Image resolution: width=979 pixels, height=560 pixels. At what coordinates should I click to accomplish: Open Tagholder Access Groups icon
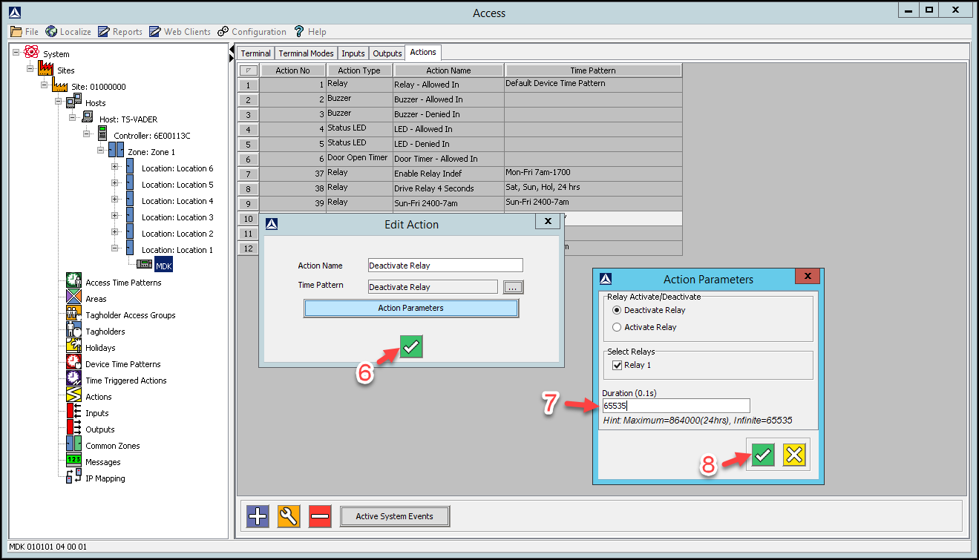click(x=73, y=314)
